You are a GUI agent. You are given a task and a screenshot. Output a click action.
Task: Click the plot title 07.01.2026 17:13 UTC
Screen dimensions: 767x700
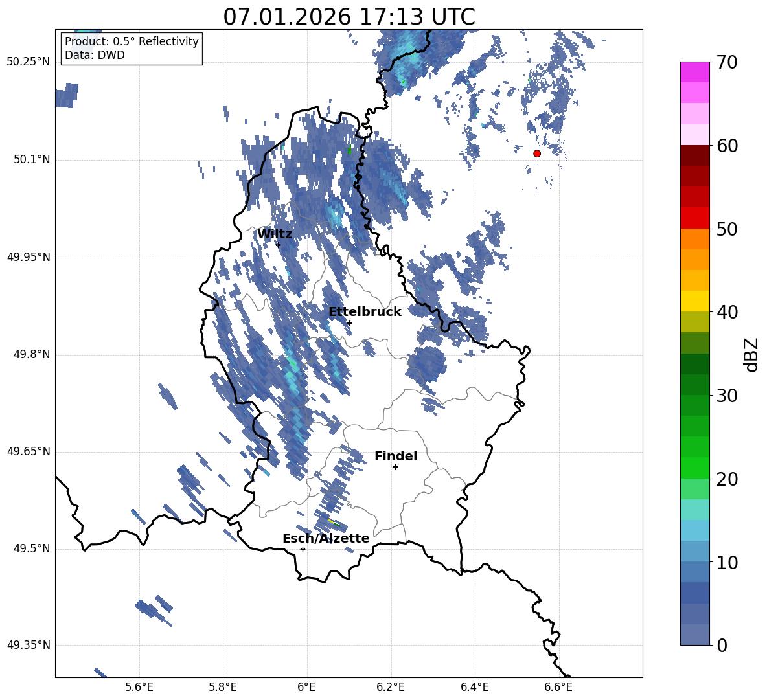pos(349,17)
